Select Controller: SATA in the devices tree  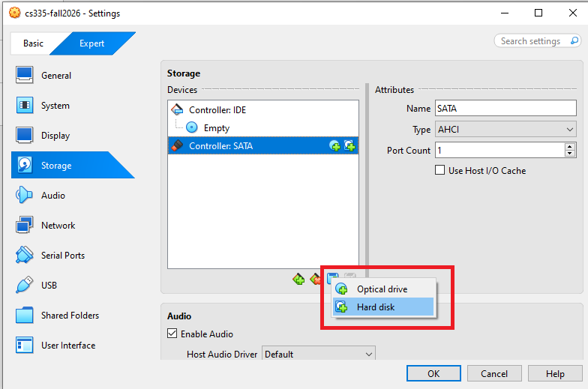tap(262, 145)
